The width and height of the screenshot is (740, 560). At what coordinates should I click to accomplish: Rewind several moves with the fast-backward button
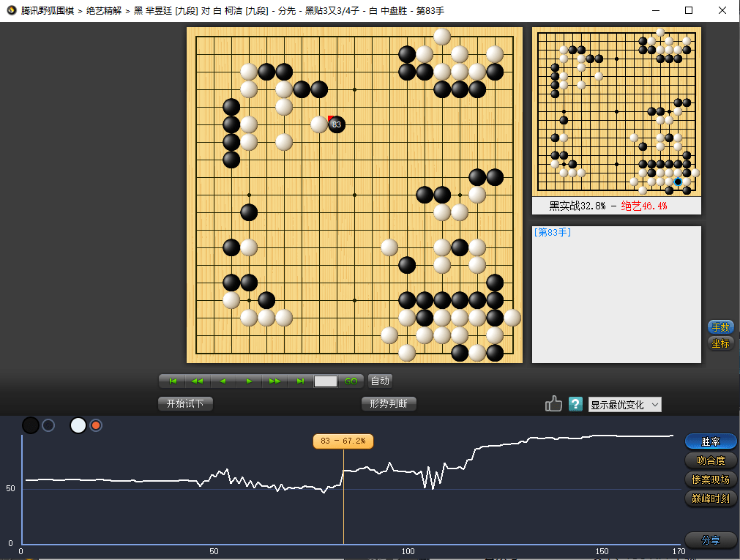tap(198, 381)
